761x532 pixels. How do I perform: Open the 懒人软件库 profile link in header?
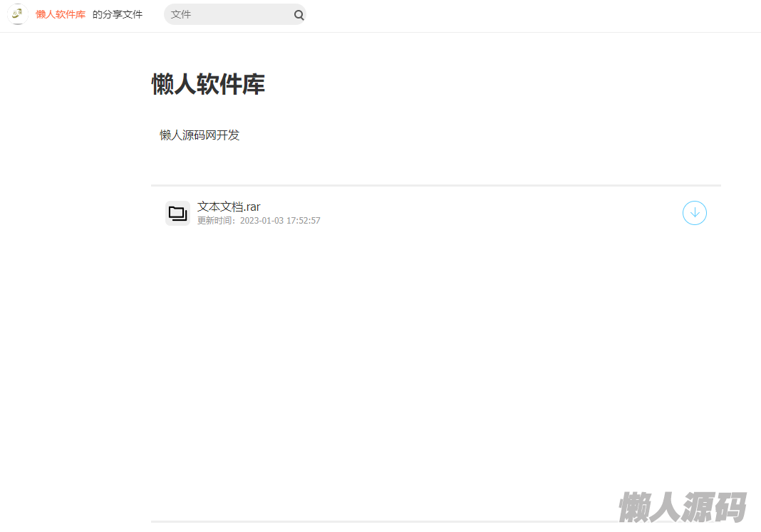point(61,14)
